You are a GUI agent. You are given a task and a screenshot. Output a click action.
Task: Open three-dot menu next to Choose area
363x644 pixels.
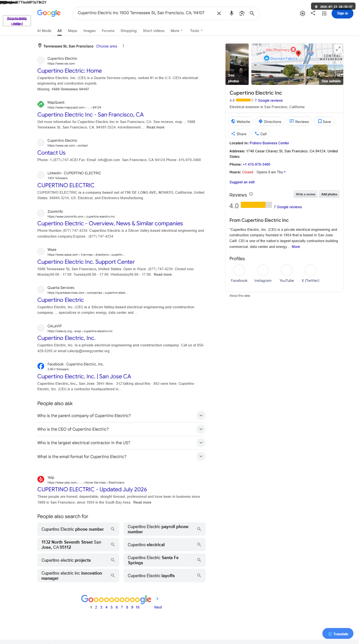(x=123, y=46)
